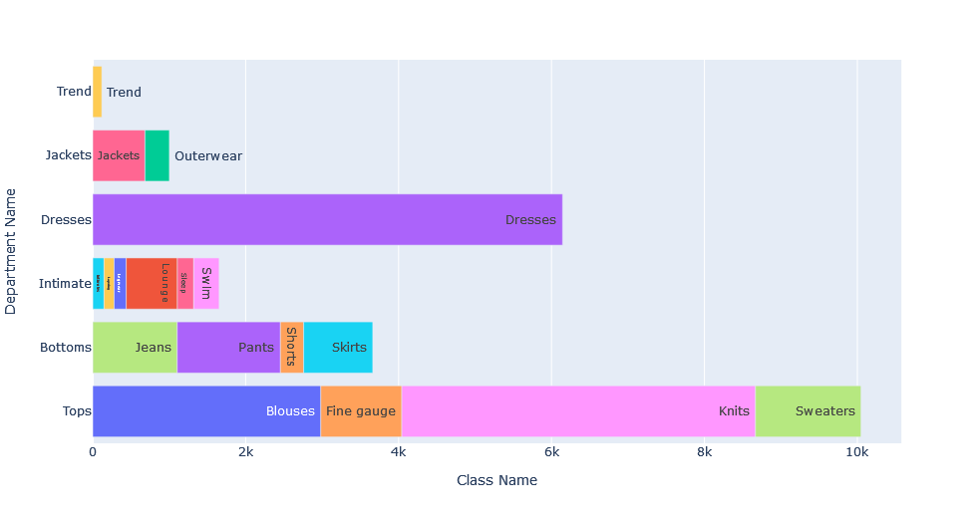Click the 6k x-axis tick label

(x=551, y=452)
